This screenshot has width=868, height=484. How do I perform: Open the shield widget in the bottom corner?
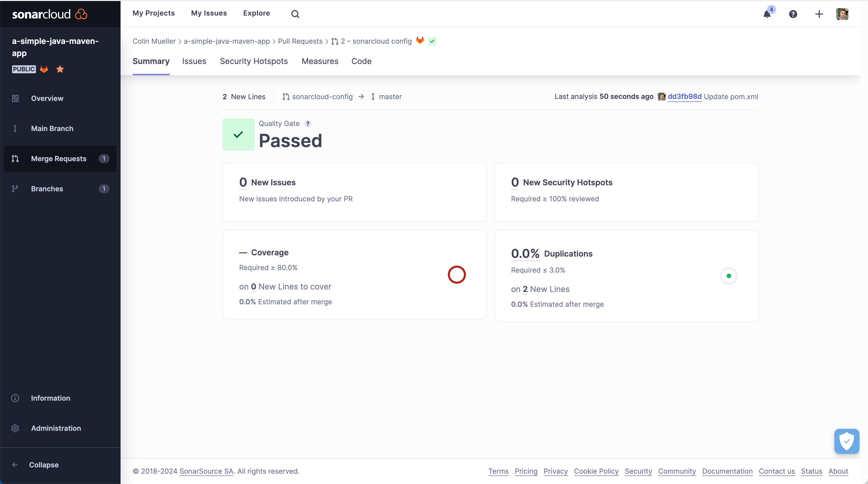coord(846,441)
